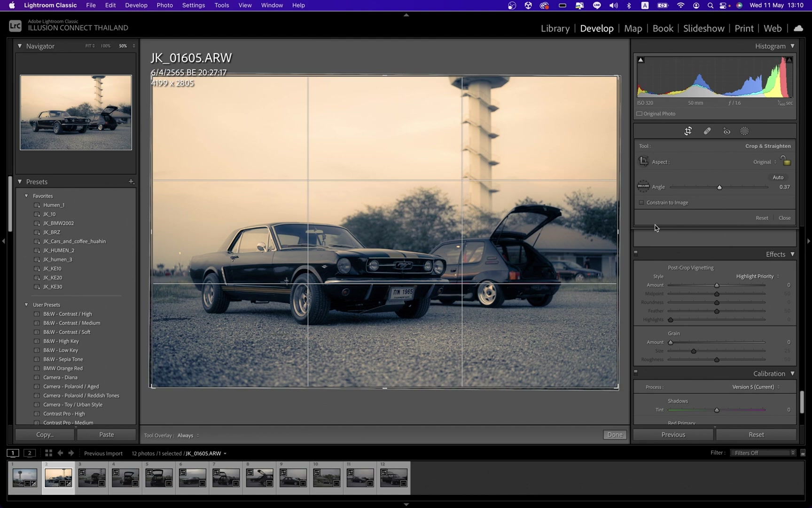812x508 pixels.
Task: Toggle the aspect ratio lock icon
Action: pyautogui.click(x=785, y=161)
